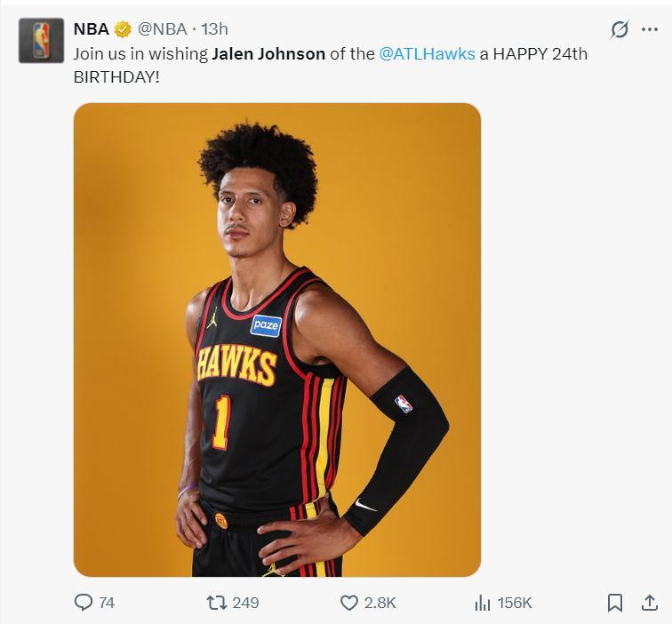Bookmark this NBA post
Image resolution: width=672 pixels, height=624 pixels.
coord(614,603)
